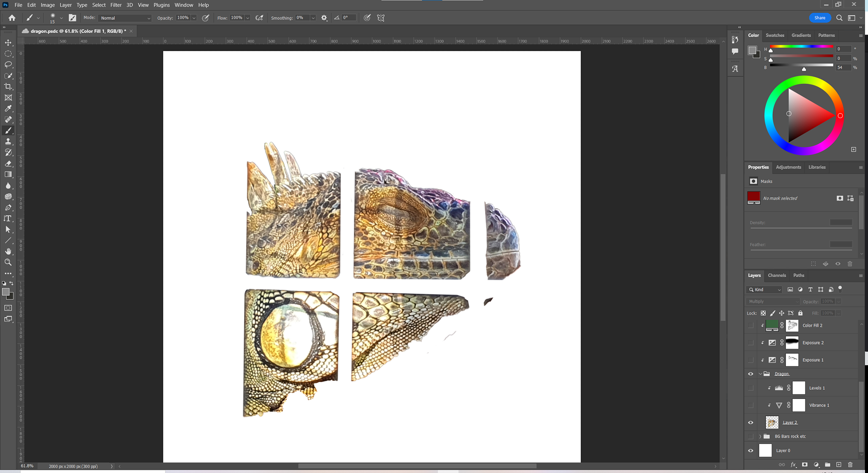The width and height of the screenshot is (868, 473).
Task: Click the zoom level field showing 61.8%
Action: click(27, 466)
